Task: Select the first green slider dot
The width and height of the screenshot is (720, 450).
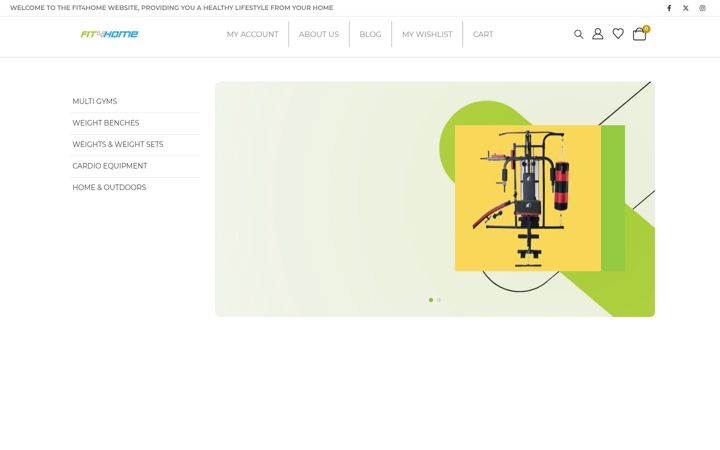Action: click(431, 300)
